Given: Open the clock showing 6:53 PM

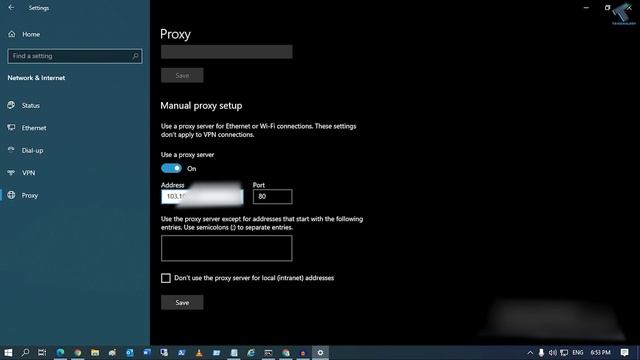Looking at the screenshot, I should pyautogui.click(x=600, y=353).
